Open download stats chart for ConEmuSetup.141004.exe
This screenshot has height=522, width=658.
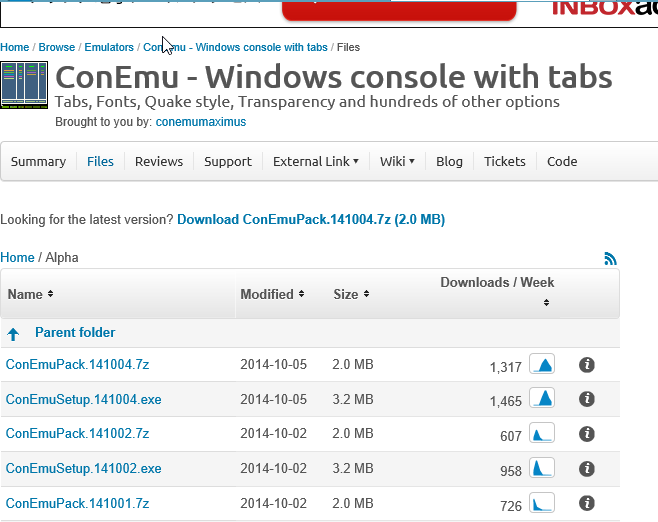point(542,398)
